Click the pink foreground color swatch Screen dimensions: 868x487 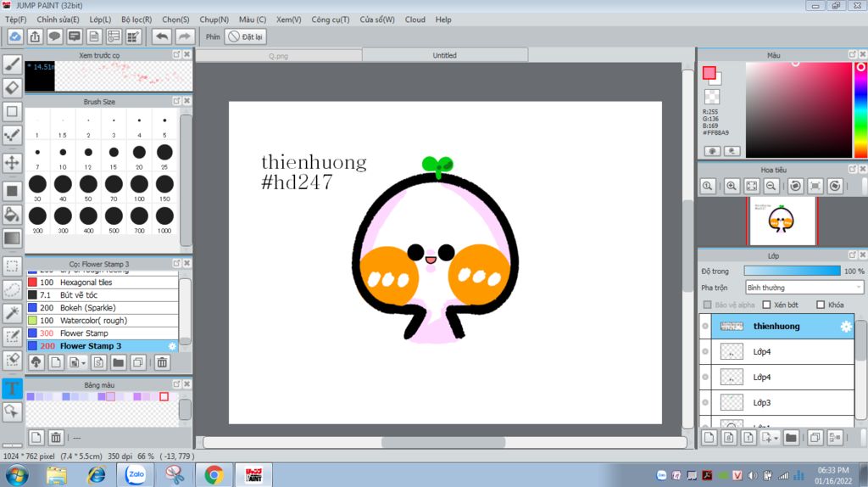(709, 73)
